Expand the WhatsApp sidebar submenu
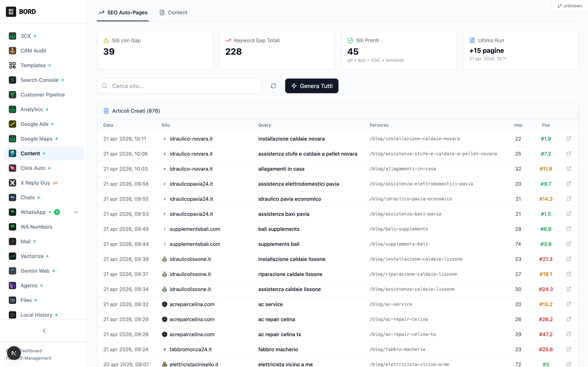The width and height of the screenshot is (588, 367). [x=76, y=212]
